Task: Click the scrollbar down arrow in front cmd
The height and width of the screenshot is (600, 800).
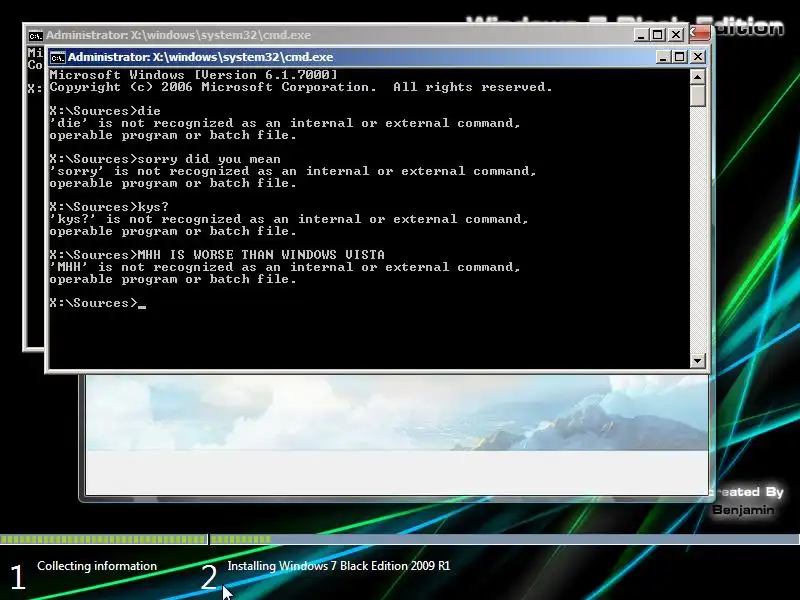Action: pyautogui.click(x=697, y=361)
